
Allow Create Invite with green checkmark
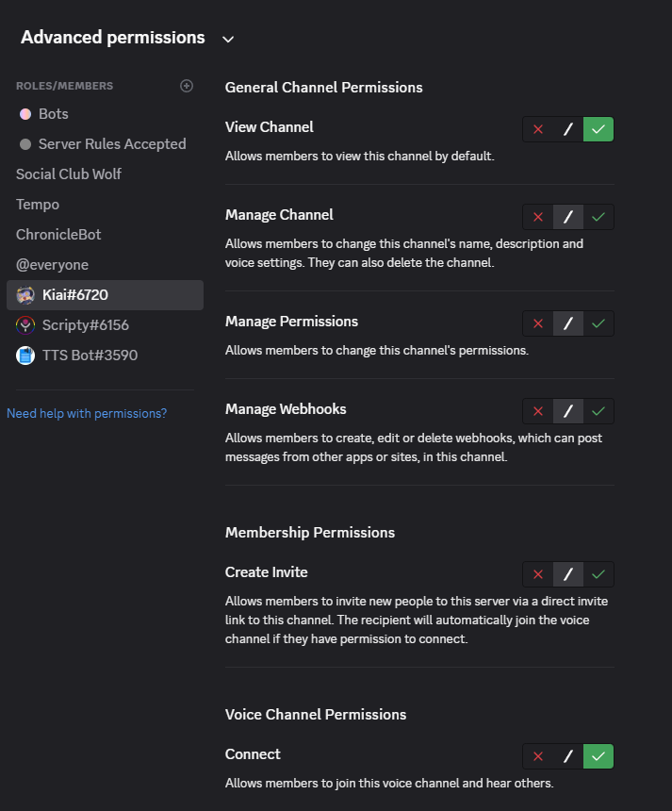tap(598, 574)
